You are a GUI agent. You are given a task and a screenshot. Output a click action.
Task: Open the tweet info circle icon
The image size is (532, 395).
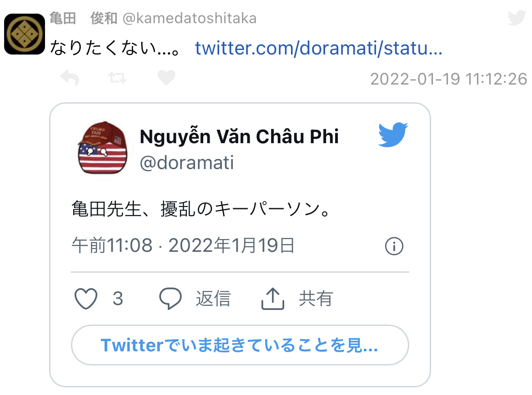pos(394,246)
